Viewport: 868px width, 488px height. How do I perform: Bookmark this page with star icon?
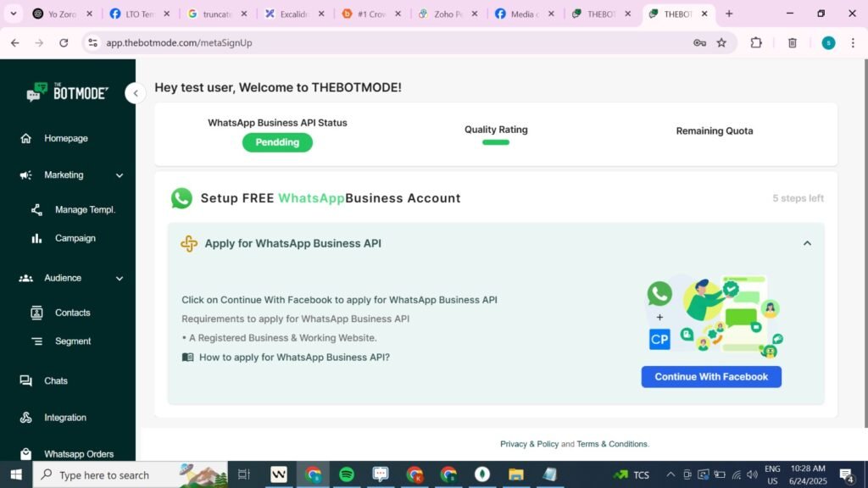(721, 42)
